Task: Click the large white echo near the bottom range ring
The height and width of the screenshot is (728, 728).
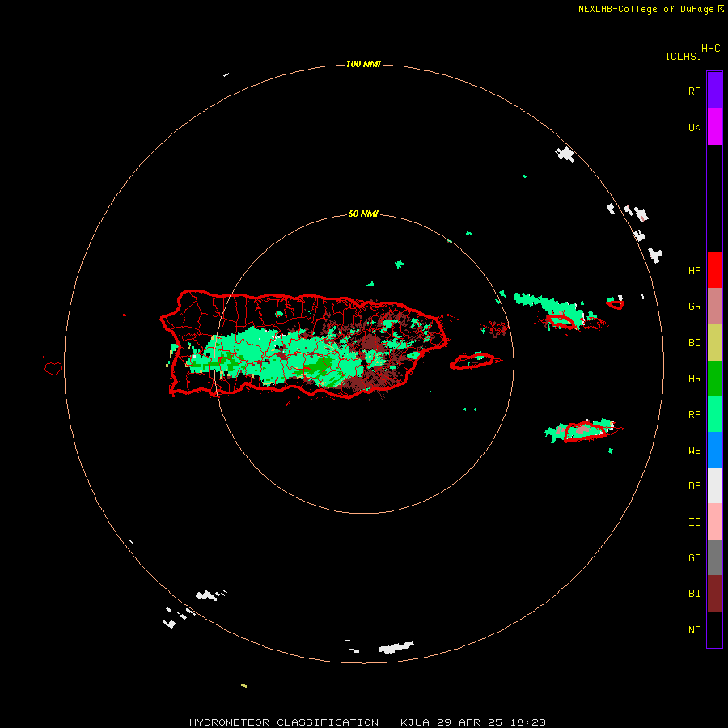Action: pyautogui.click(x=396, y=647)
